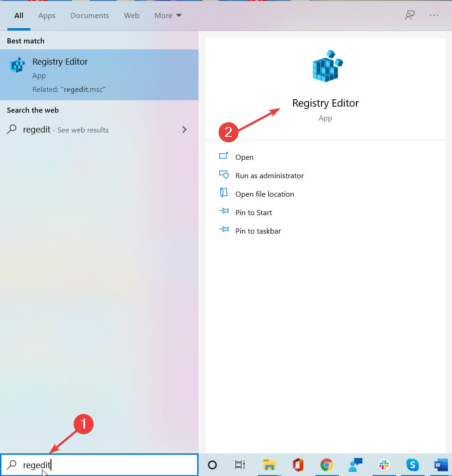The height and width of the screenshot is (476, 452).
Task: Click Open for Registry Editor
Action: (244, 157)
